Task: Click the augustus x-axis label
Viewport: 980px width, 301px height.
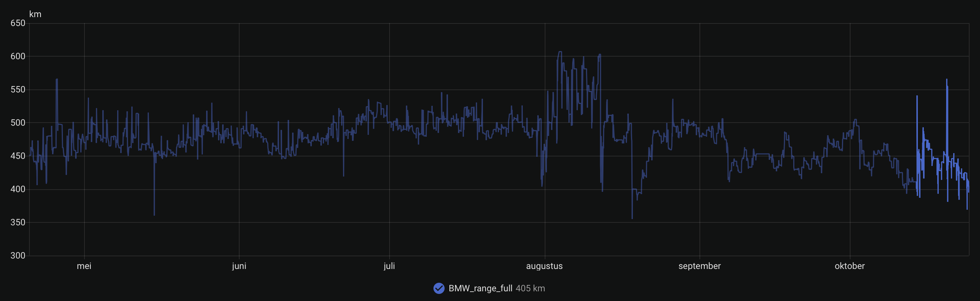Action: click(x=544, y=266)
